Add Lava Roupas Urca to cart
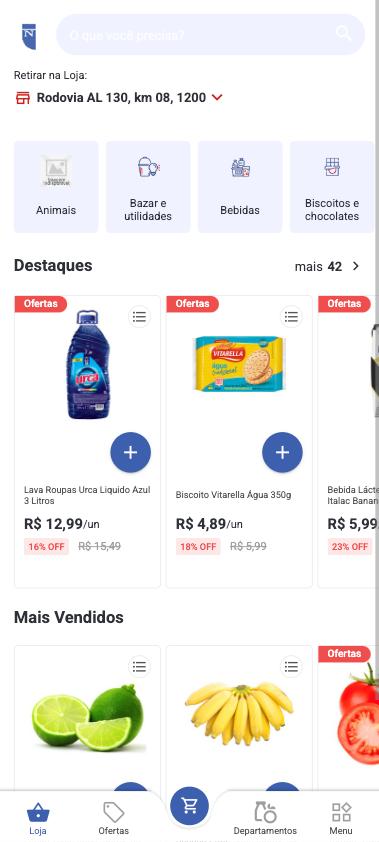The height and width of the screenshot is (842, 379). pos(130,453)
